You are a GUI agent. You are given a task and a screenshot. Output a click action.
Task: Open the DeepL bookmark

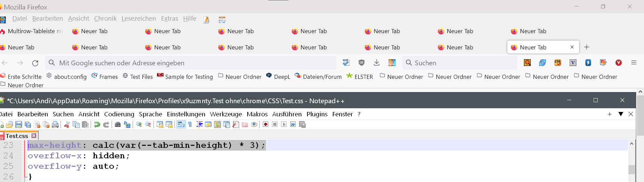point(278,77)
